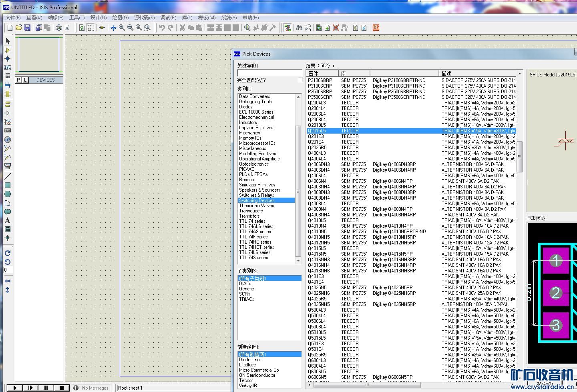Click the results list vertical scrollbar
The width and height of the screenshot is (577, 392).
click(x=520, y=156)
